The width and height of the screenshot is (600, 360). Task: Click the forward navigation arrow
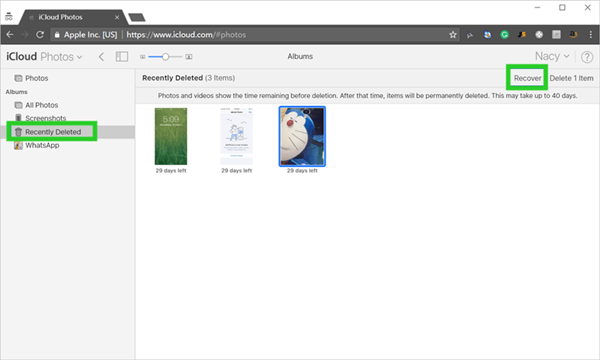(25, 34)
